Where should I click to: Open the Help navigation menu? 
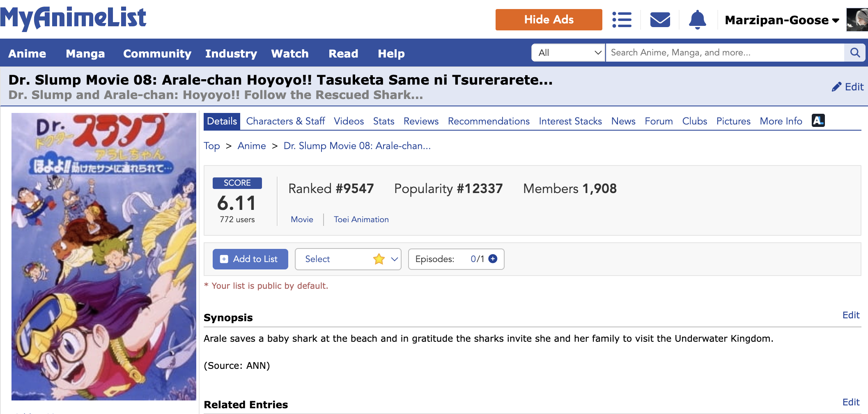(391, 53)
